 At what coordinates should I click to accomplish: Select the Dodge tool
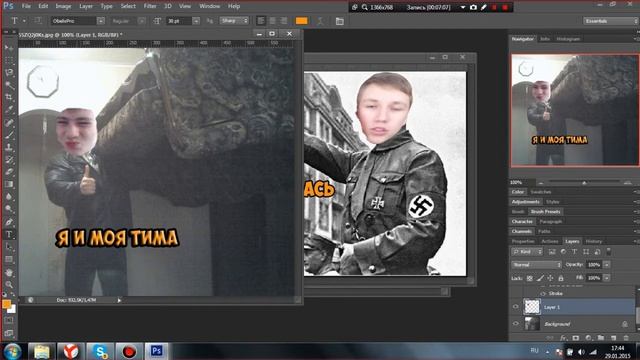coord(9,209)
